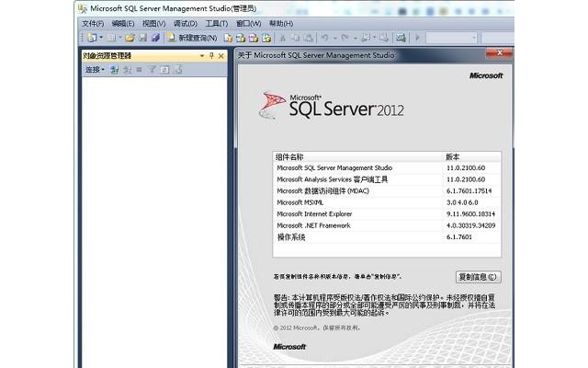
Task: Open the 编辑(E) menu
Action: click(x=122, y=24)
